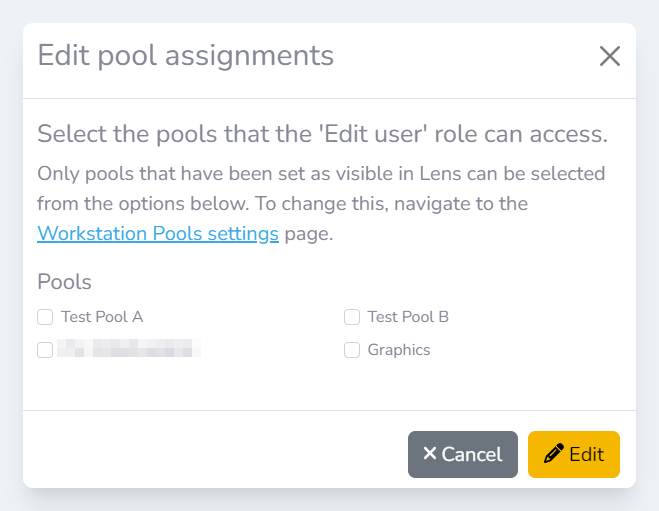Click the "Pools" section heading
The width and height of the screenshot is (659, 511).
[65, 282]
